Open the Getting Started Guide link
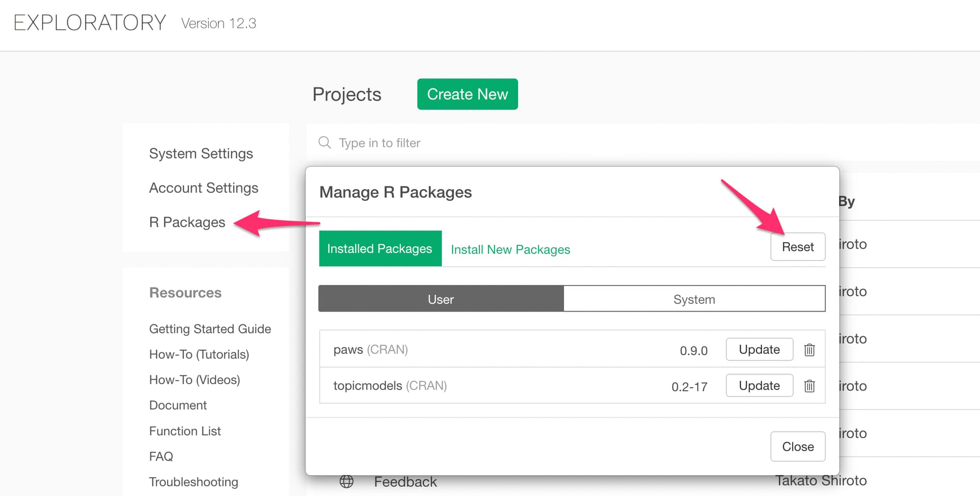The image size is (980, 496). pyautogui.click(x=210, y=329)
